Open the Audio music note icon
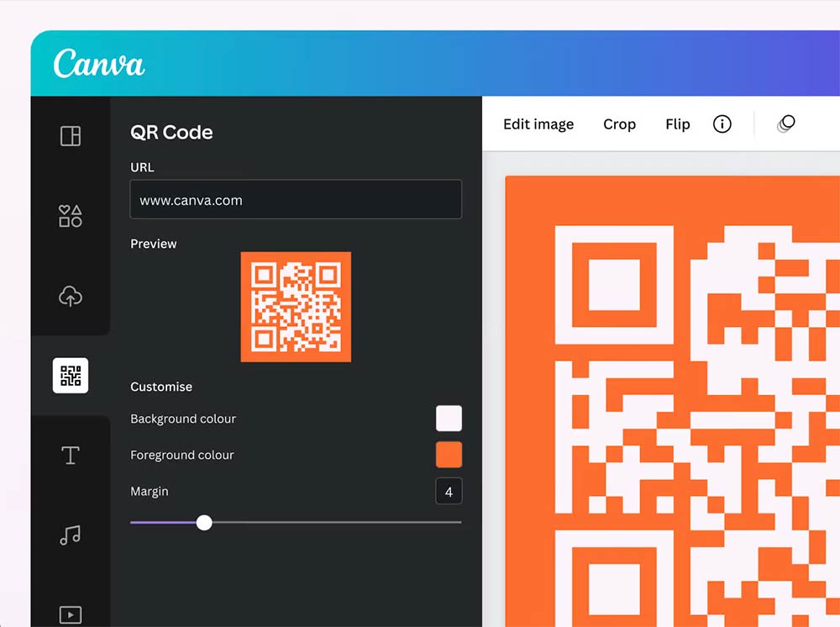 pos(71,535)
